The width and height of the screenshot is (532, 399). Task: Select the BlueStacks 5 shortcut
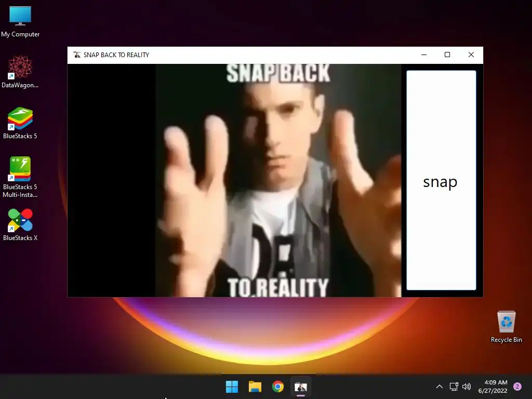tap(20, 123)
